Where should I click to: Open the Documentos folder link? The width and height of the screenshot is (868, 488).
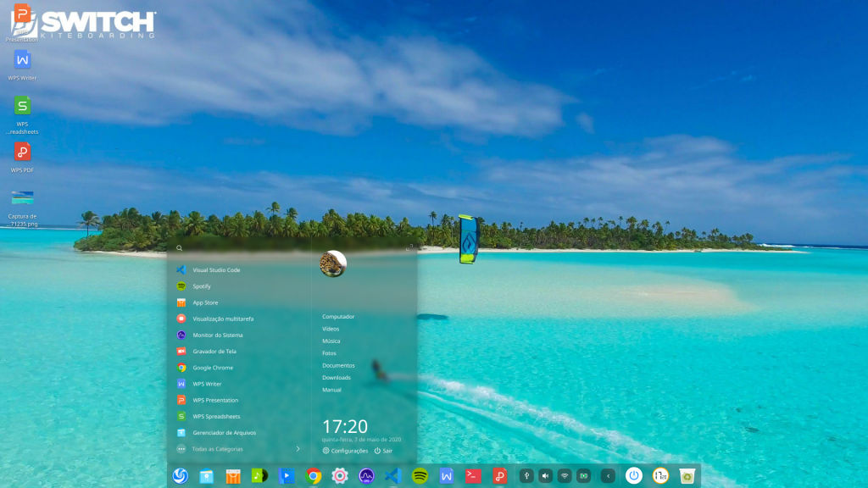(338, 365)
